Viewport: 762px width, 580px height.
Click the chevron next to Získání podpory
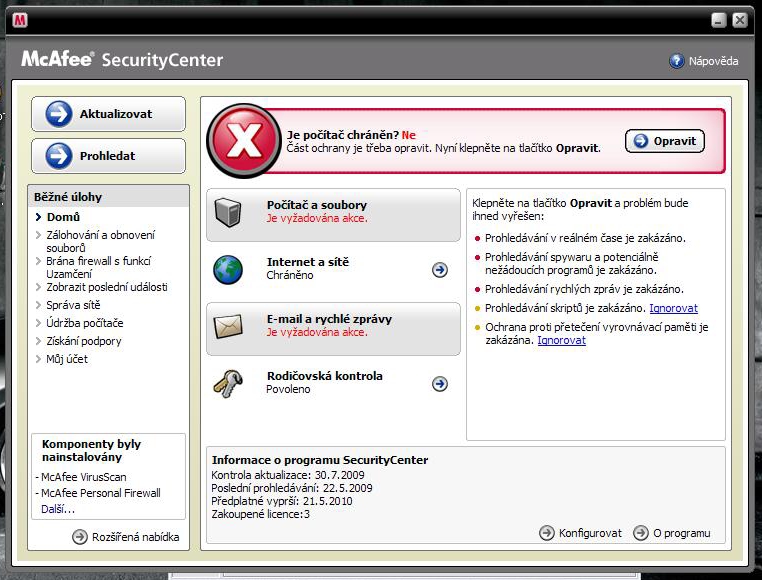(38, 341)
